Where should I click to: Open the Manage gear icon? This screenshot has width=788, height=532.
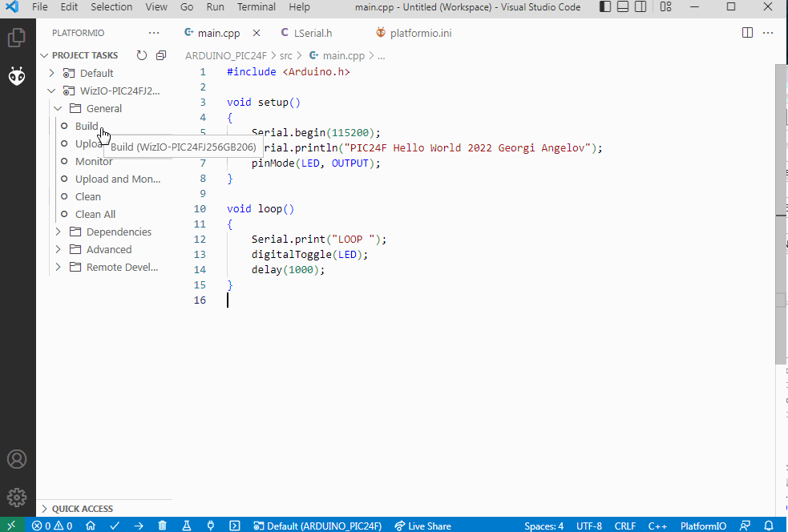point(17,498)
